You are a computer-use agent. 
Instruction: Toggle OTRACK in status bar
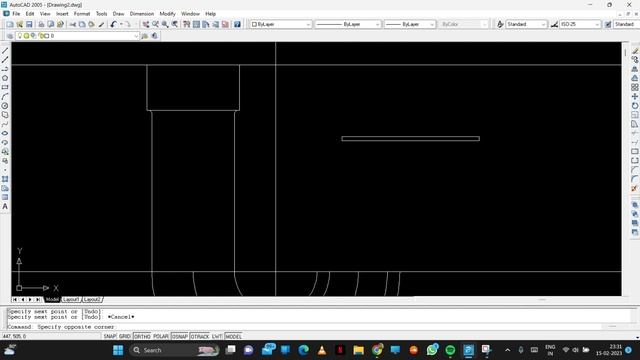click(x=200, y=336)
